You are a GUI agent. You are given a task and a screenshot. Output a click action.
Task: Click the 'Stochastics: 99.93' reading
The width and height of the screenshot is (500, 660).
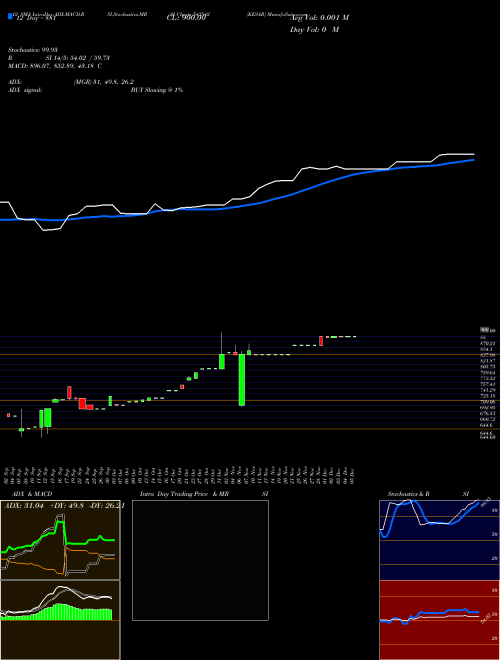[x=32, y=50]
